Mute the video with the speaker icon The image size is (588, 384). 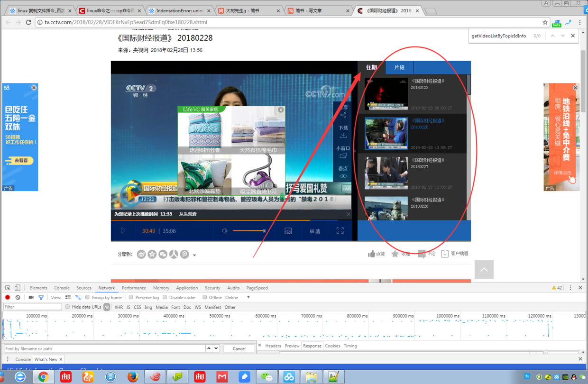pyautogui.click(x=225, y=231)
